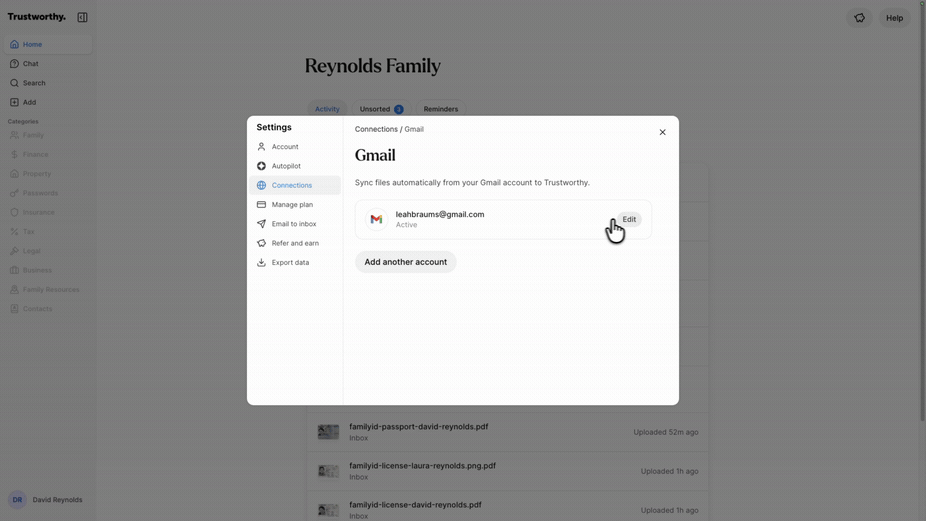926x521 pixels.
Task: Open the Family category
Action: [x=48, y=135]
